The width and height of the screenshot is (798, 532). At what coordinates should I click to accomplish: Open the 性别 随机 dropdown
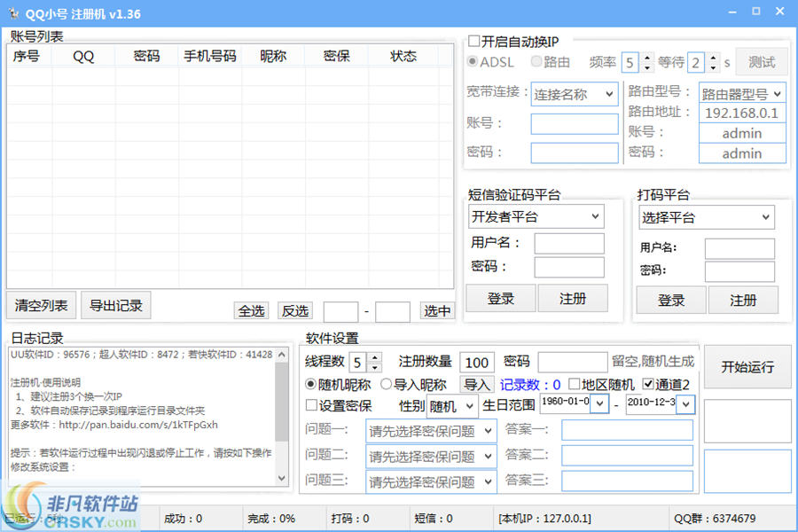click(452, 406)
